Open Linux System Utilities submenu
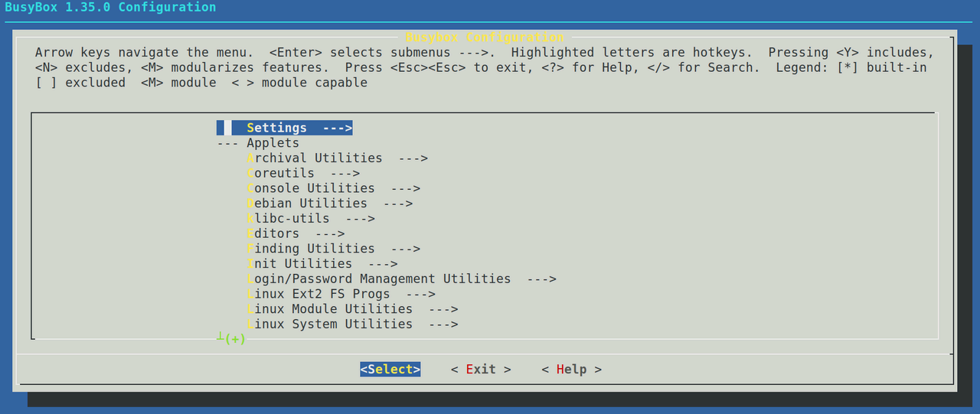Screen dimensions: 980x414 pyautogui.click(x=352, y=324)
